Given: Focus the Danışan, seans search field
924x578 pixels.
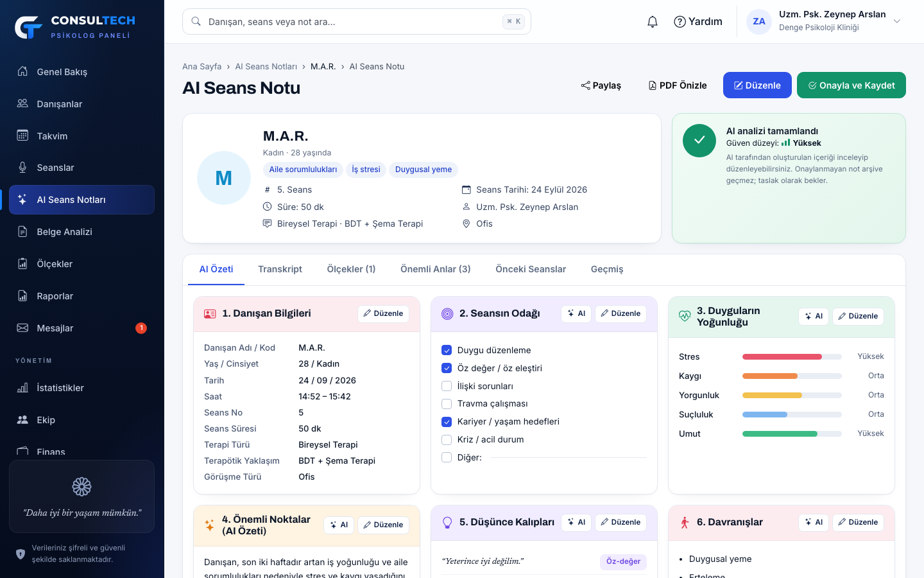Looking at the screenshot, I should (357, 21).
